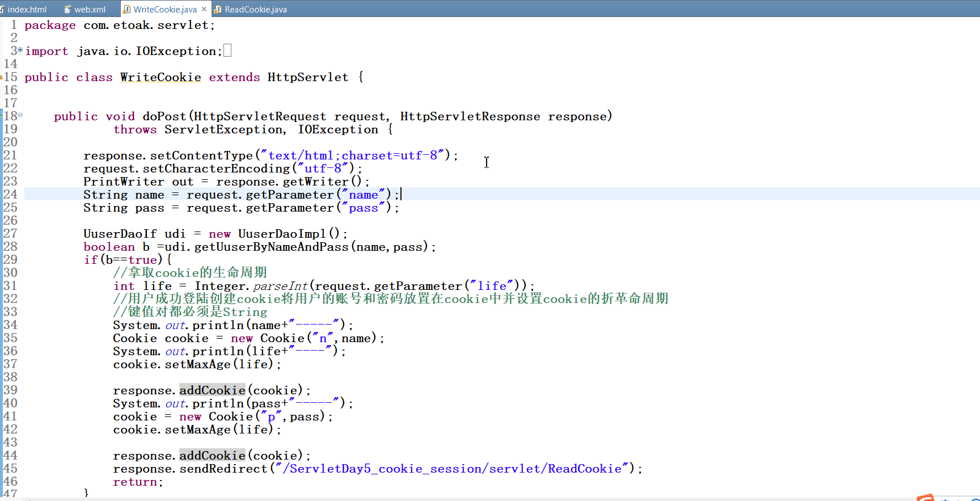Click 'getUuserByNameAndPass' method call
Image resolution: width=980 pixels, height=501 pixels.
[x=271, y=247]
